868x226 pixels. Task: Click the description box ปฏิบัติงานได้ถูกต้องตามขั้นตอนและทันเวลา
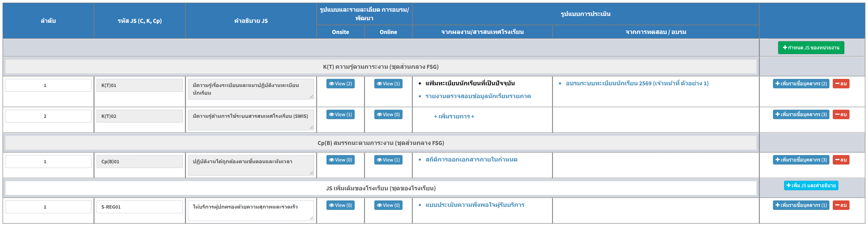pyautogui.click(x=251, y=165)
